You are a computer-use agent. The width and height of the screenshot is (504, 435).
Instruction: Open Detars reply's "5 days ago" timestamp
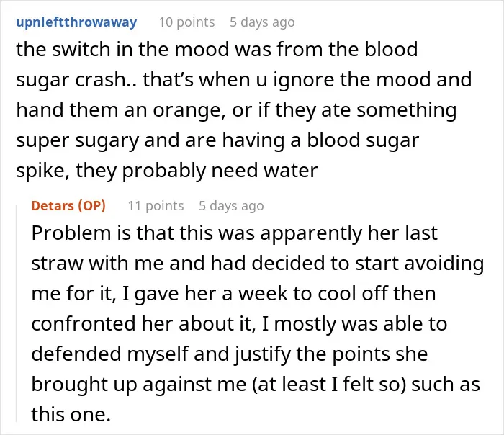tap(231, 206)
